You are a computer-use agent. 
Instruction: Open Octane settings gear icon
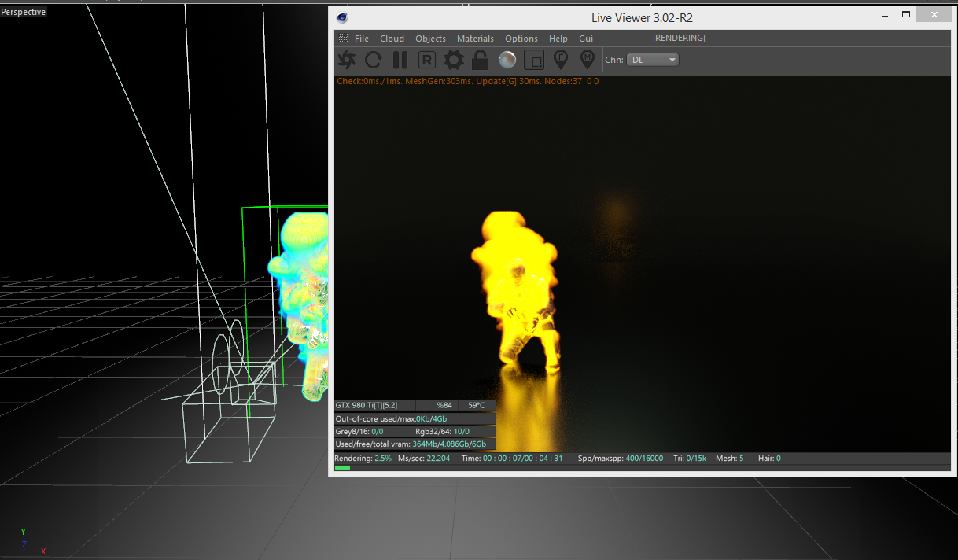pos(454,60)
